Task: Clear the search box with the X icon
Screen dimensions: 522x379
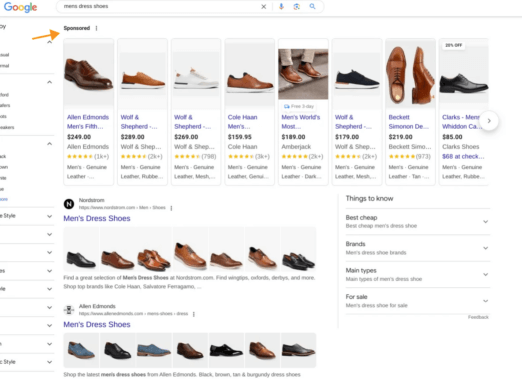Action: [x=264, y=7]
